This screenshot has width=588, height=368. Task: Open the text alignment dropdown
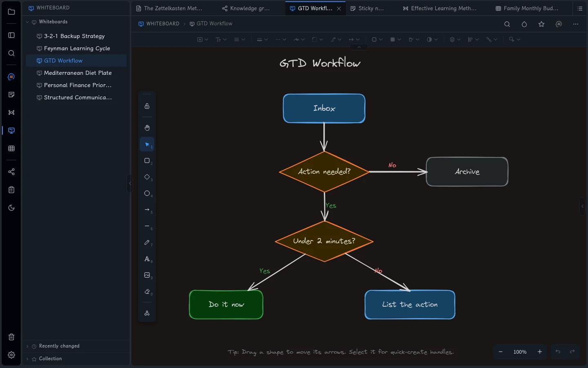pyautogui.click(x=239, y=40)
